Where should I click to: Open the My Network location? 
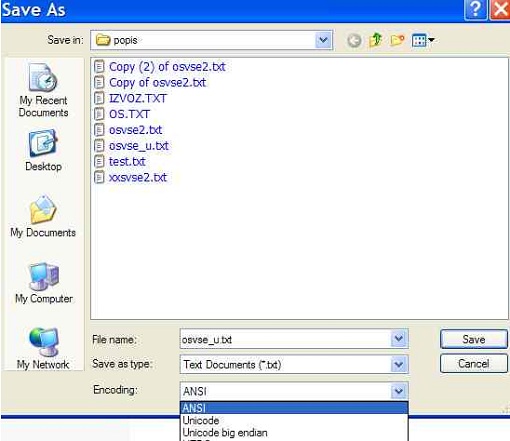pos(43,349)
